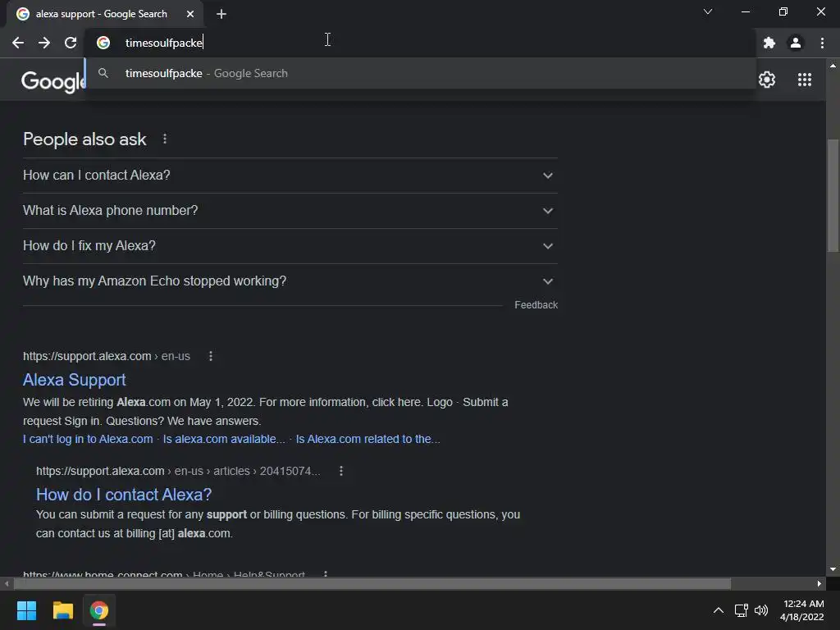Go back with the browser back arrow
840x630 pixels.
(x=18, y=43)
